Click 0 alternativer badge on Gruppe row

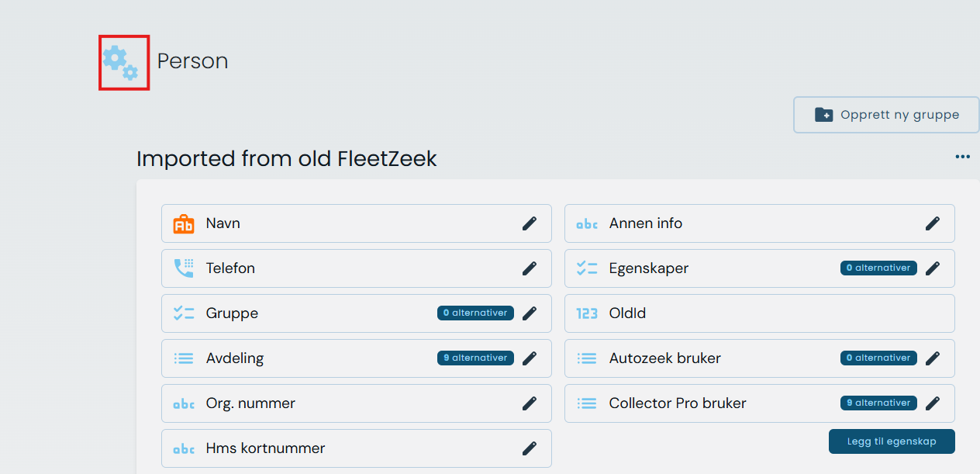(x=475, y=313)
